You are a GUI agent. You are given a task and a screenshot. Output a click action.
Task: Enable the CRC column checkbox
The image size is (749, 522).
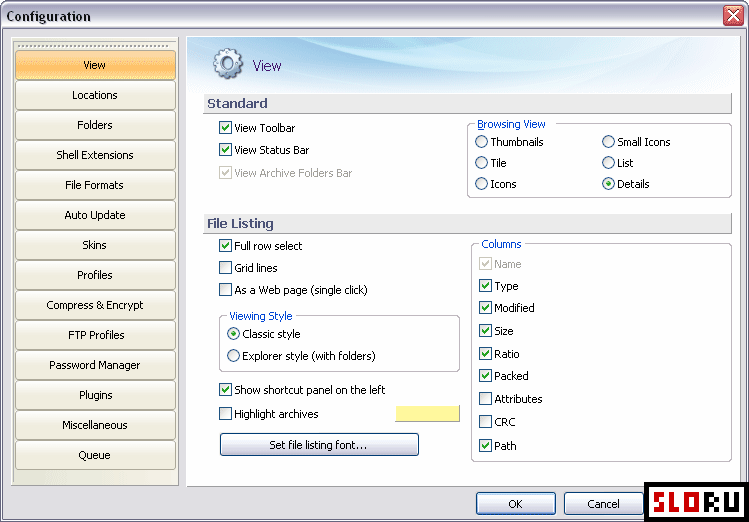(x=486, y=422)
